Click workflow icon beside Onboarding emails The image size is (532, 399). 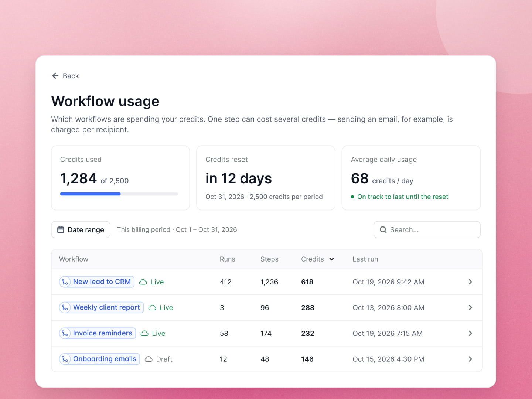point(65,359)
